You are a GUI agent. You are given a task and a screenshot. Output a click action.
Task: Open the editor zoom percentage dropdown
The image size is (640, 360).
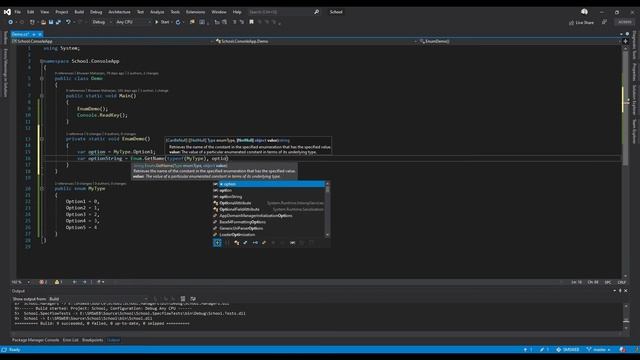21,282
